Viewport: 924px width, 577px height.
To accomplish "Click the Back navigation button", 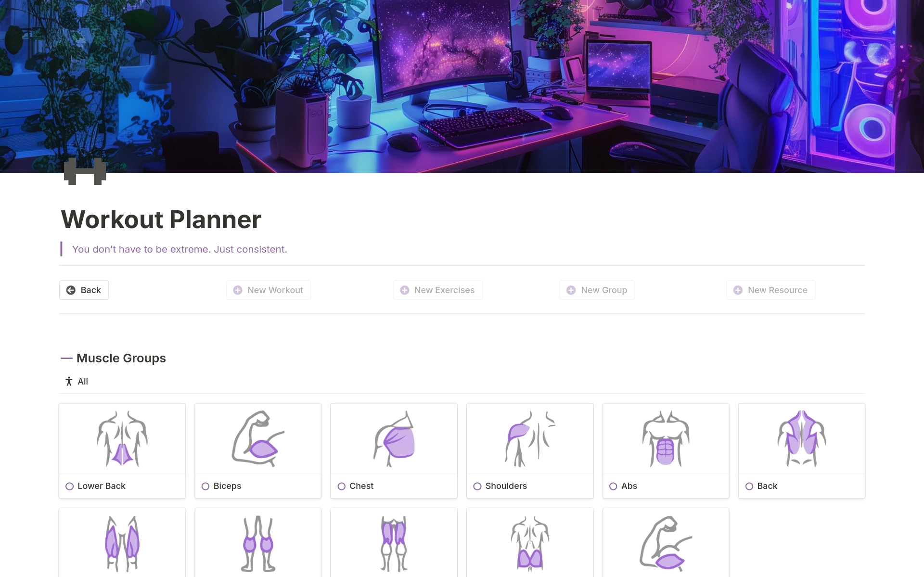I will coord(84,290).
